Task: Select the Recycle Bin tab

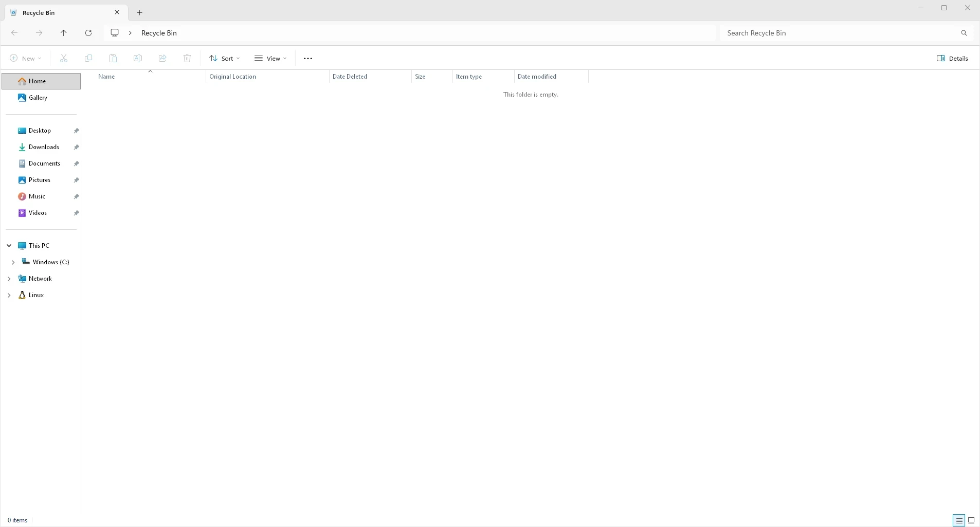Action: [x=65, y=12]
